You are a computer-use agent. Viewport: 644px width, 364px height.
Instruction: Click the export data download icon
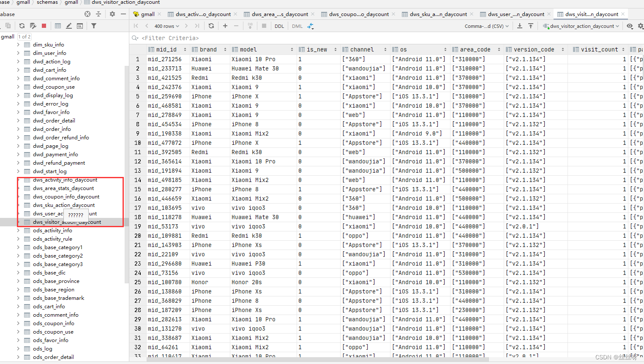(x=520, y=26)
